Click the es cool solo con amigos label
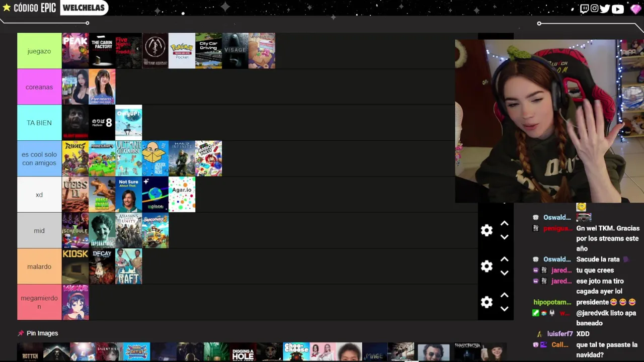644x362 pixels. [39, 159]
